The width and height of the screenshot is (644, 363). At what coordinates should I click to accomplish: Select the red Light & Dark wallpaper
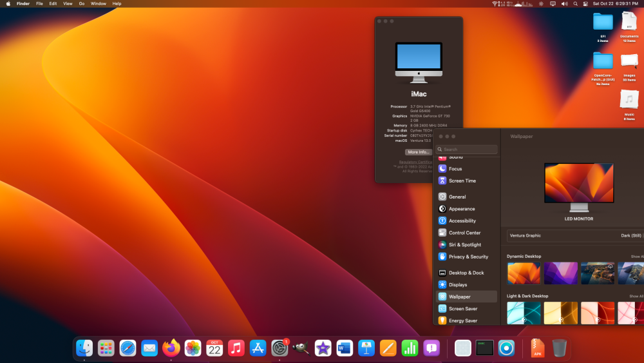pos(598,313)
